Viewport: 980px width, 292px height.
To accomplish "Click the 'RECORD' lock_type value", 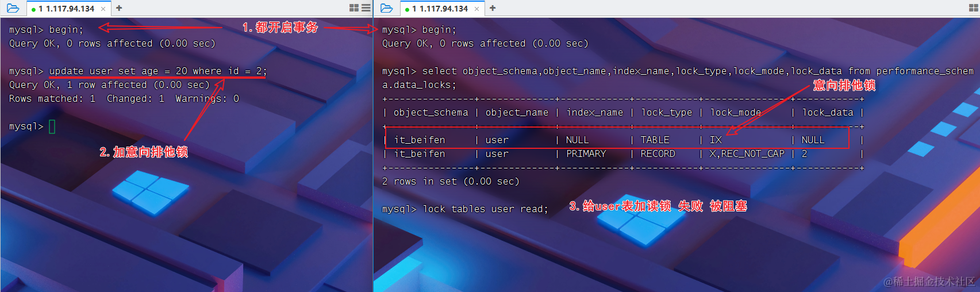I will pyautogui.click(x=658, y=153).
